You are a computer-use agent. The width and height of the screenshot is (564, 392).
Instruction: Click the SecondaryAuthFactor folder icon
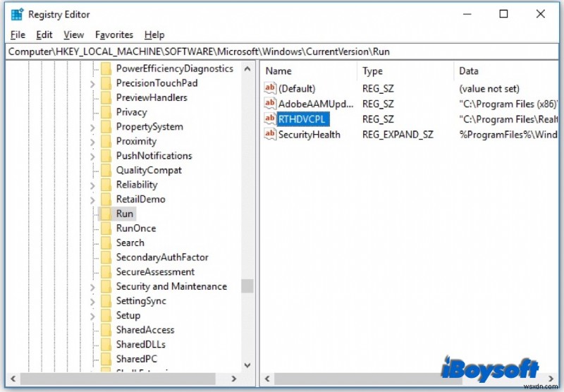(106, 257)
